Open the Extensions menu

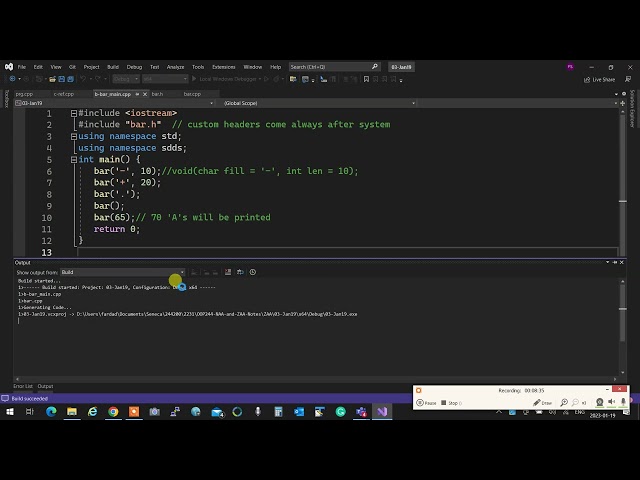(x=223, y=67)
